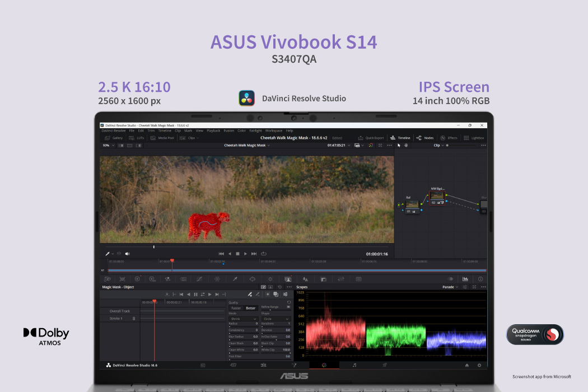Open the Motion Effects palette

[183, 279]
